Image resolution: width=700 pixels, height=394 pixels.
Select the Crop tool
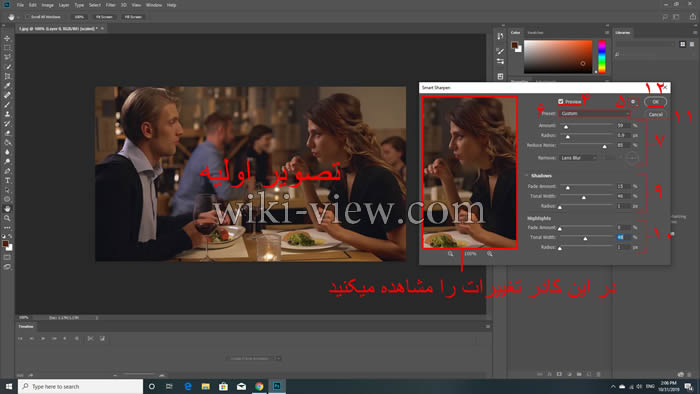coord(7,76)
